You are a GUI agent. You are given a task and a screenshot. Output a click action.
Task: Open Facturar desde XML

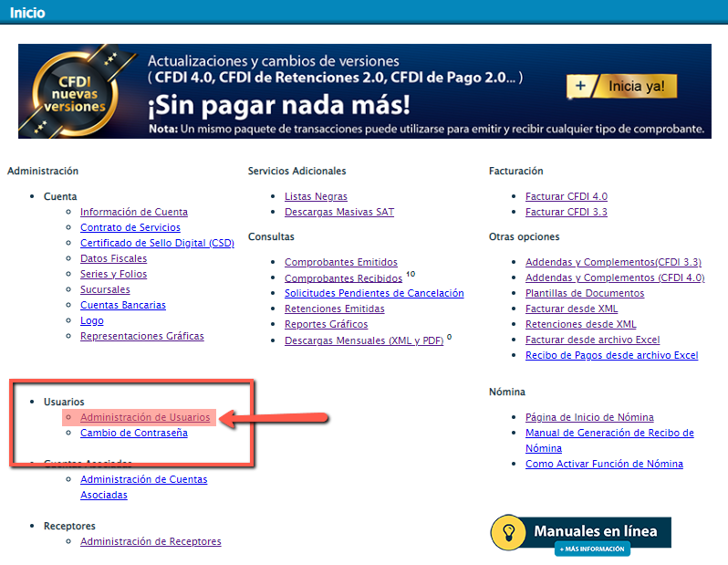click(571, 309)
